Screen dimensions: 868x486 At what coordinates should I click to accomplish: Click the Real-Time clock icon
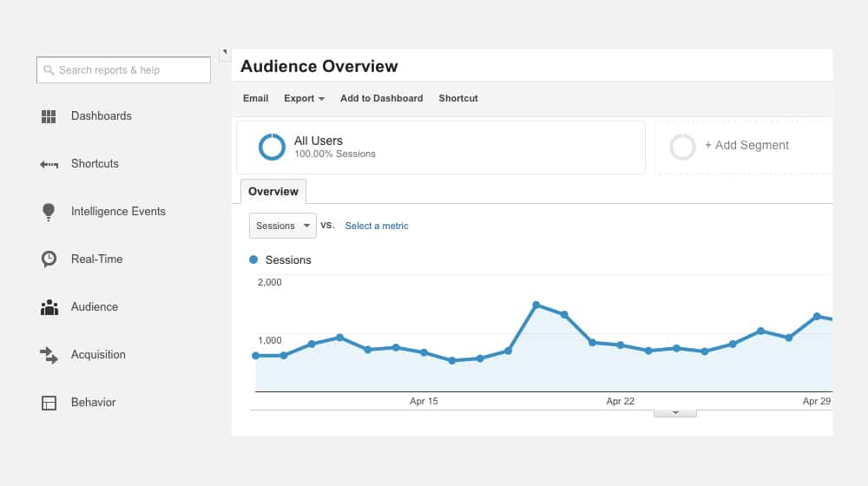coord(49,259)
